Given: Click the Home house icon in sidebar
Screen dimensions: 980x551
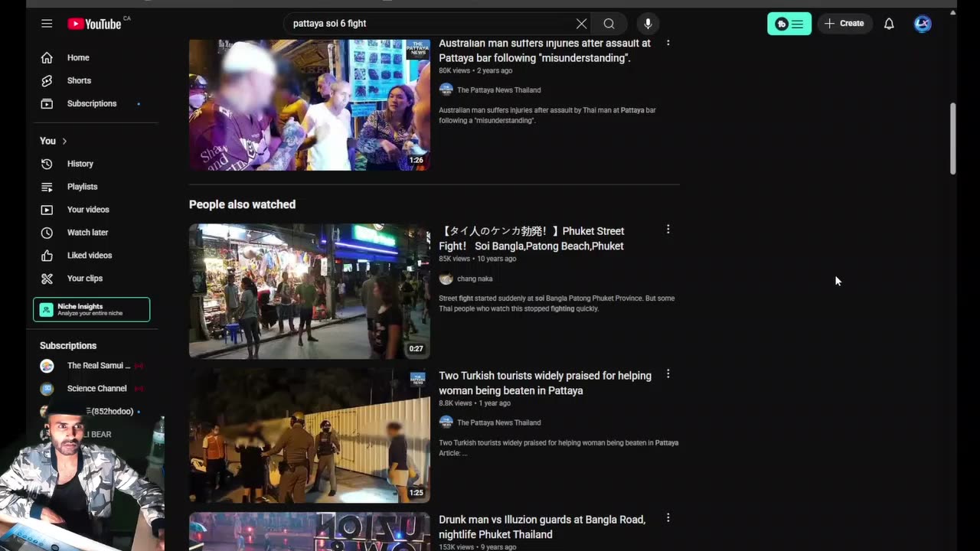Looking at the screenshot, I should point(47,57).
